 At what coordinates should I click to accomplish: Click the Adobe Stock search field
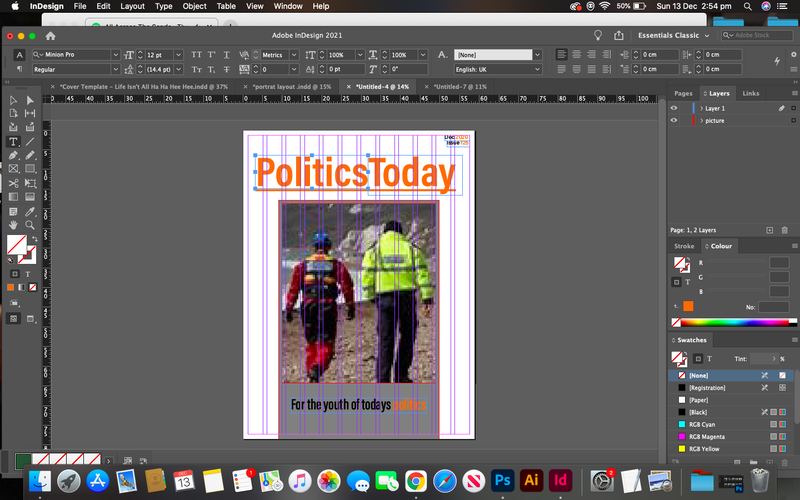[757, 35]
